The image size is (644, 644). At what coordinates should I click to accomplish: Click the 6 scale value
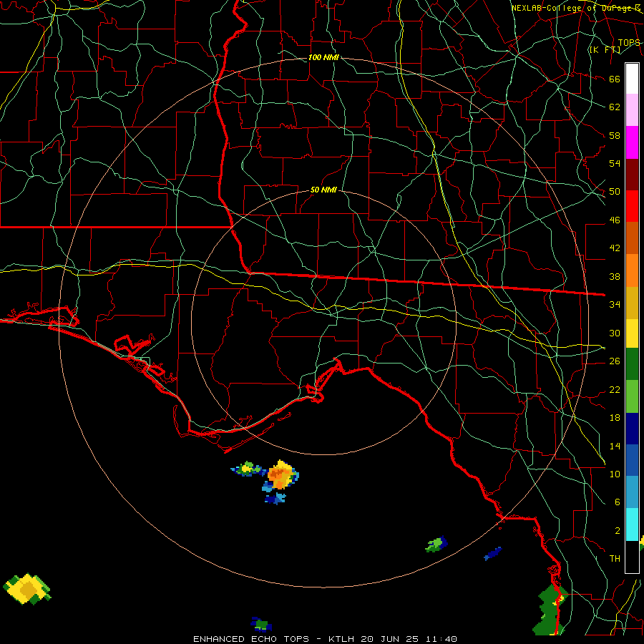[x=617, y=502]
